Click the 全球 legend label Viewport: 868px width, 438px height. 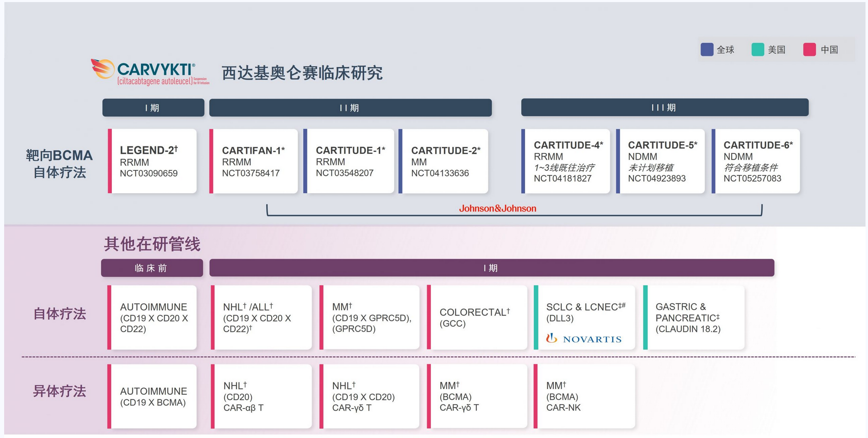click(x=726, y=50)
